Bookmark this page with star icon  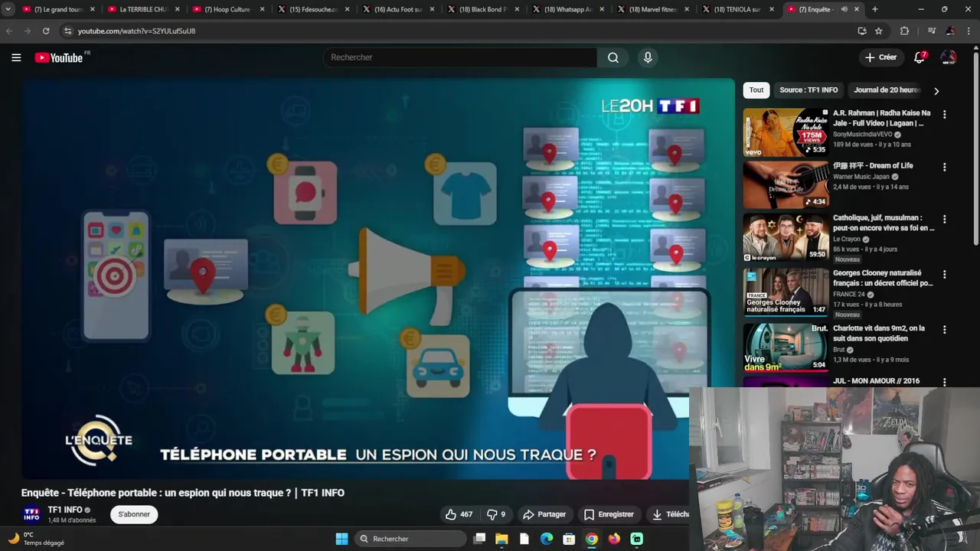point(879,31)
